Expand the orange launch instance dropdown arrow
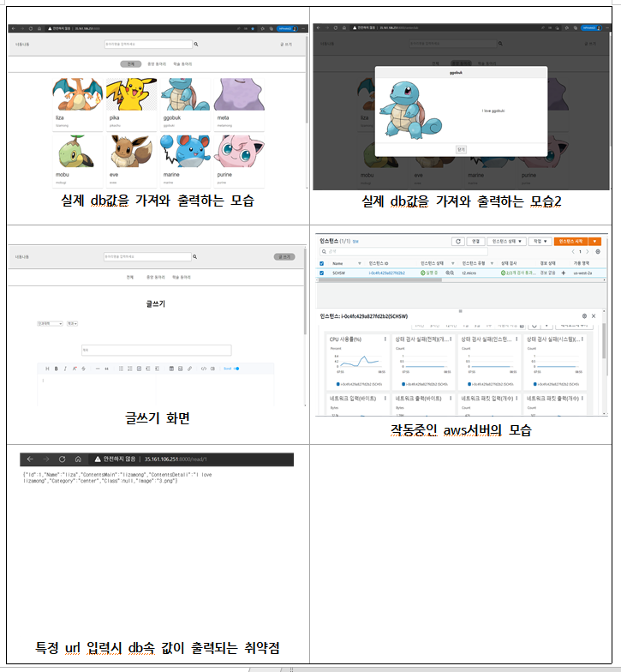The width and height of the screenshot is (621, 672). pyautogui.click(x=594, y=242)
